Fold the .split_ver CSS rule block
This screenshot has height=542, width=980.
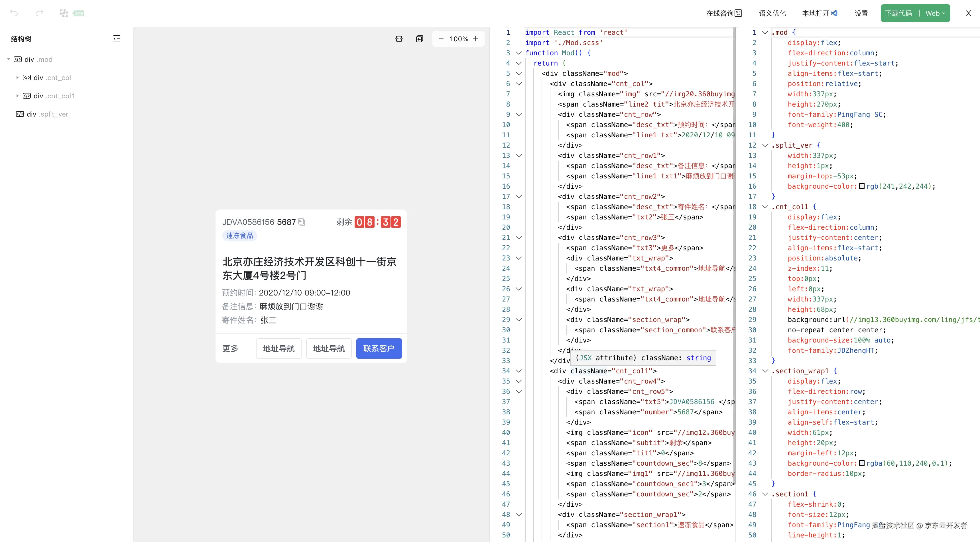pos(765,145)
